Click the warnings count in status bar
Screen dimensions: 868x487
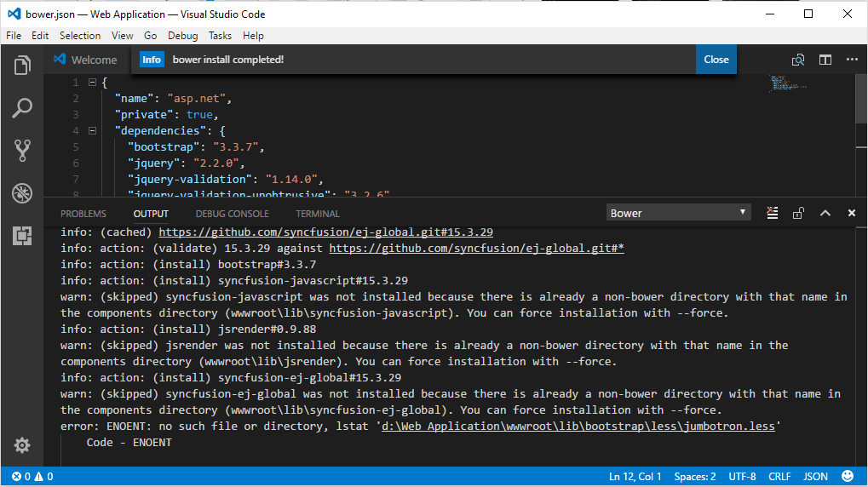pyautogui.click(x=43, y=477)
